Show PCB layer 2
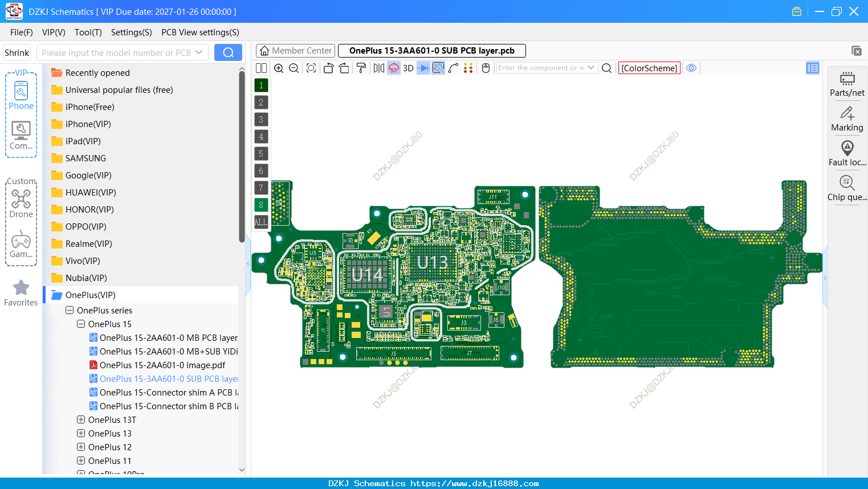The width and height of the screenshot is (868, 489). (x=261, y=103)
